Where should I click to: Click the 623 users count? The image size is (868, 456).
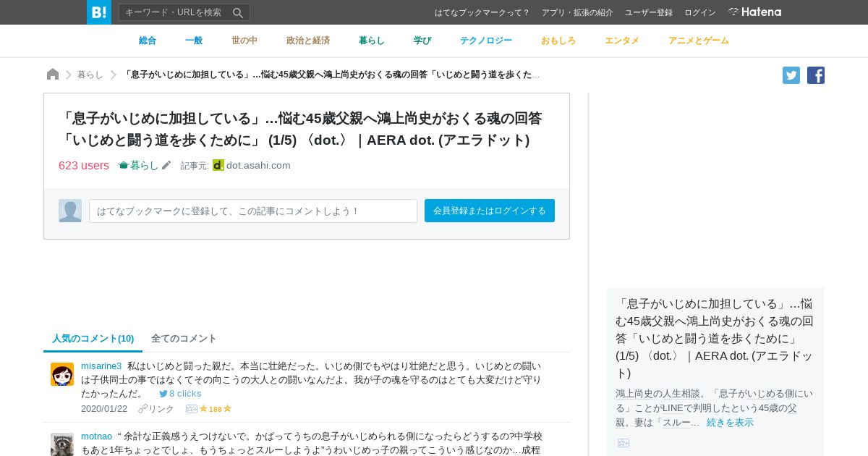coord(84,165)
